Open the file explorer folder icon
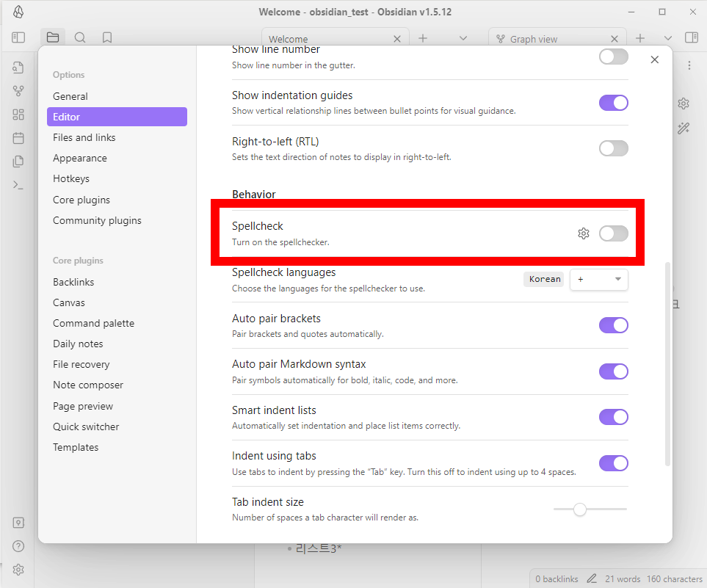This screenshot has width=707, height=588. 53,37
